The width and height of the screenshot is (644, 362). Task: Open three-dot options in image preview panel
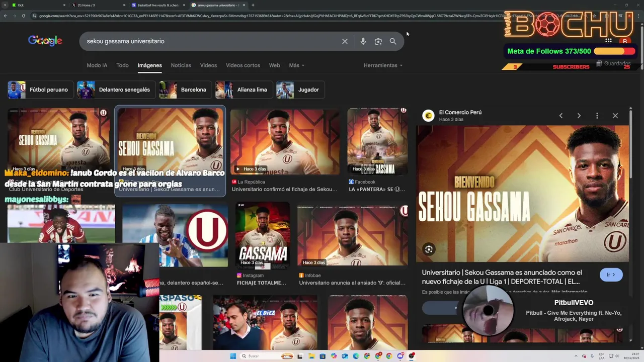tap(597, 116)
